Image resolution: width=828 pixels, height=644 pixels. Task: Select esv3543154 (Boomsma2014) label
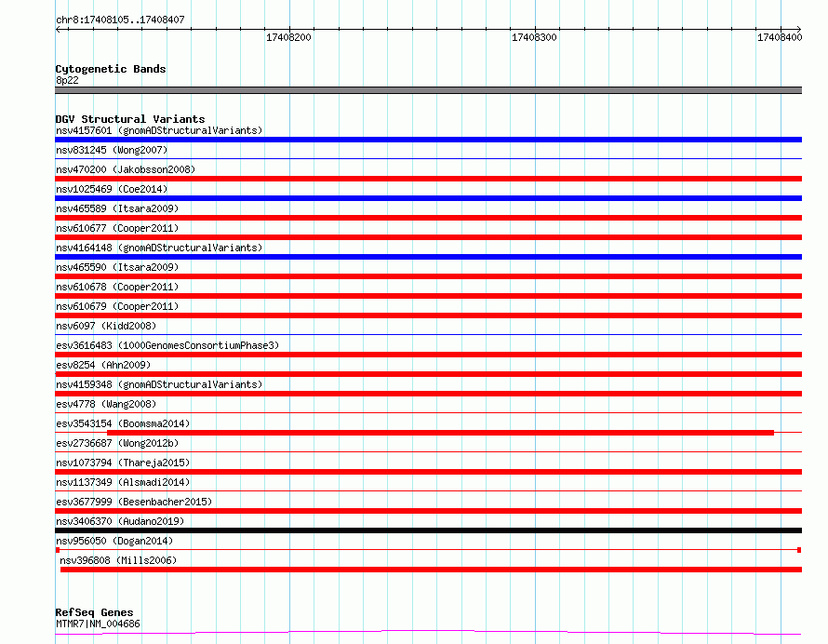[123, 423]
